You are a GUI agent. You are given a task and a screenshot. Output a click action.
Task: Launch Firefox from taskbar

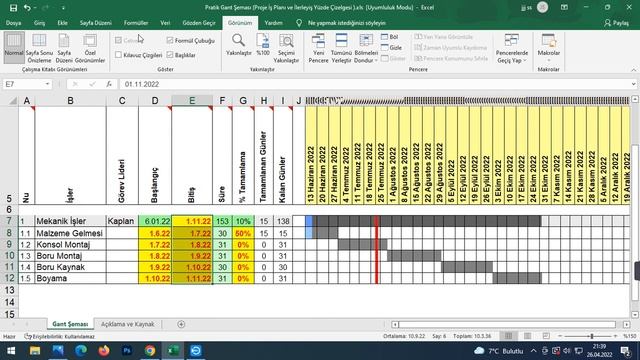pyautogui.click(x=104, y=351)
